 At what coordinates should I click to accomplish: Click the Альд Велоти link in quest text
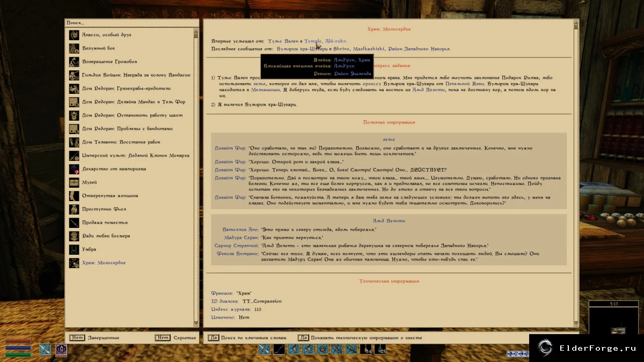pos(429,90)
